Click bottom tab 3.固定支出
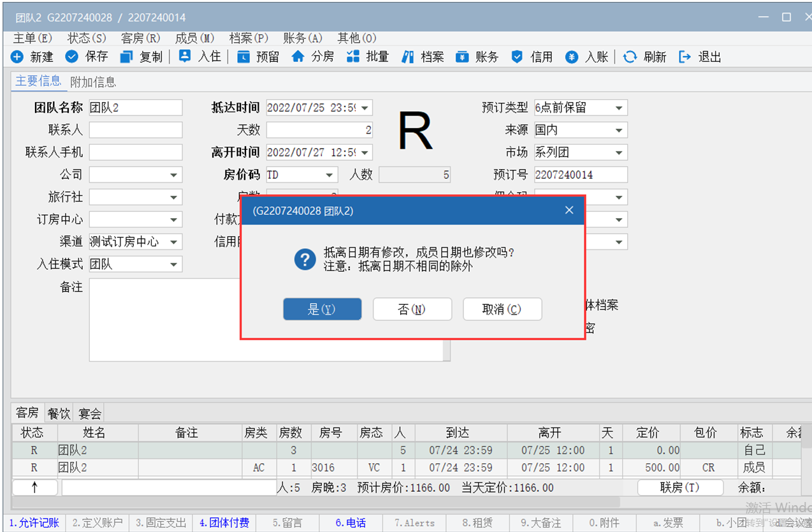Screen dimensions: 812x532 tap(161, 523)
